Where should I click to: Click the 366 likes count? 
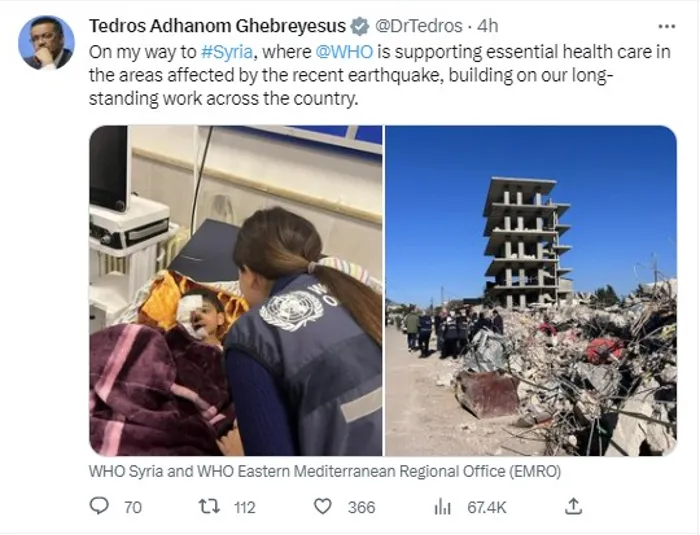[x=362, y=507]
